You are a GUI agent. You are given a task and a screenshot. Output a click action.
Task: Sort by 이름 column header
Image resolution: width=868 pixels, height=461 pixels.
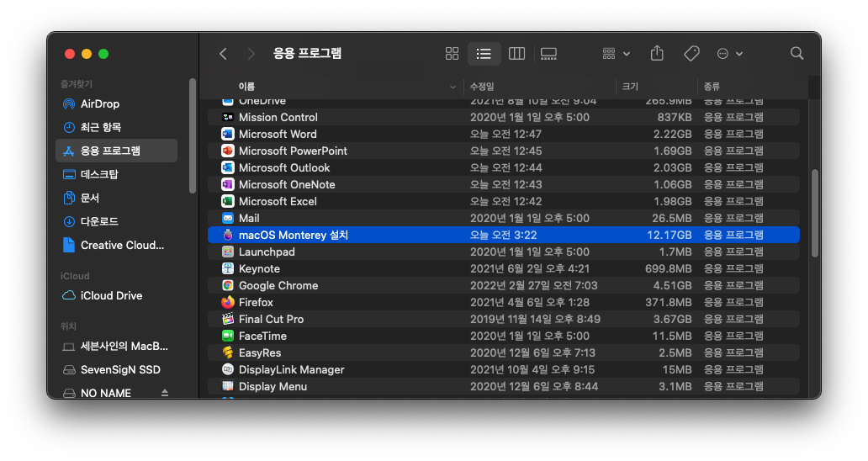click(x=246, y=87)
